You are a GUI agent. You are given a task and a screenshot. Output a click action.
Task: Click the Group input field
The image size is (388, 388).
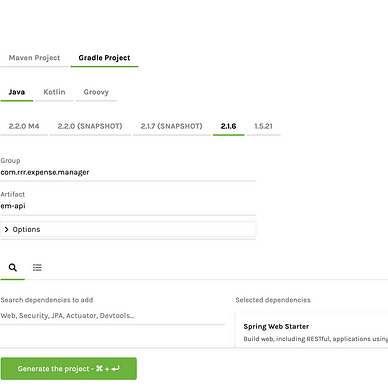[128, 173]
